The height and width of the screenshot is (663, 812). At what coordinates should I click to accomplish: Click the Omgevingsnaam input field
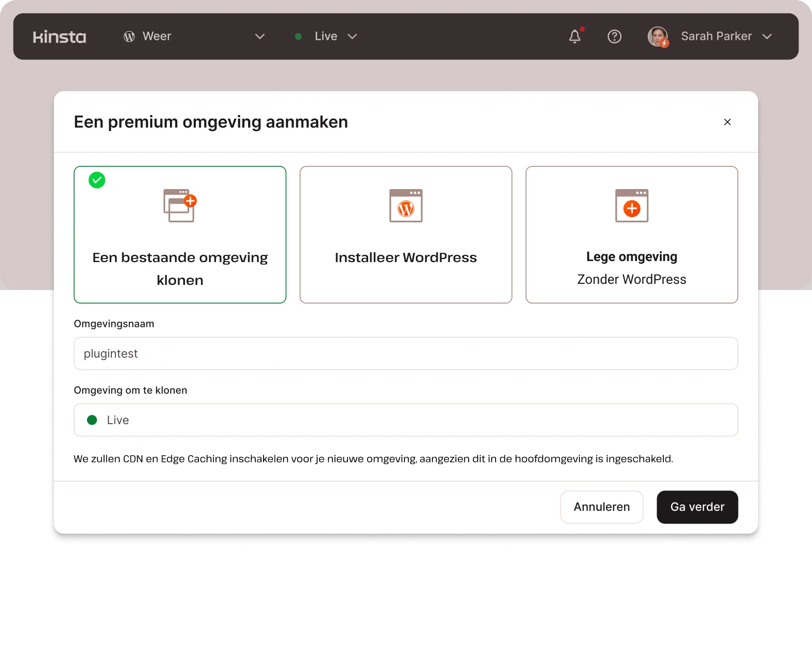(x=405, y=354)
